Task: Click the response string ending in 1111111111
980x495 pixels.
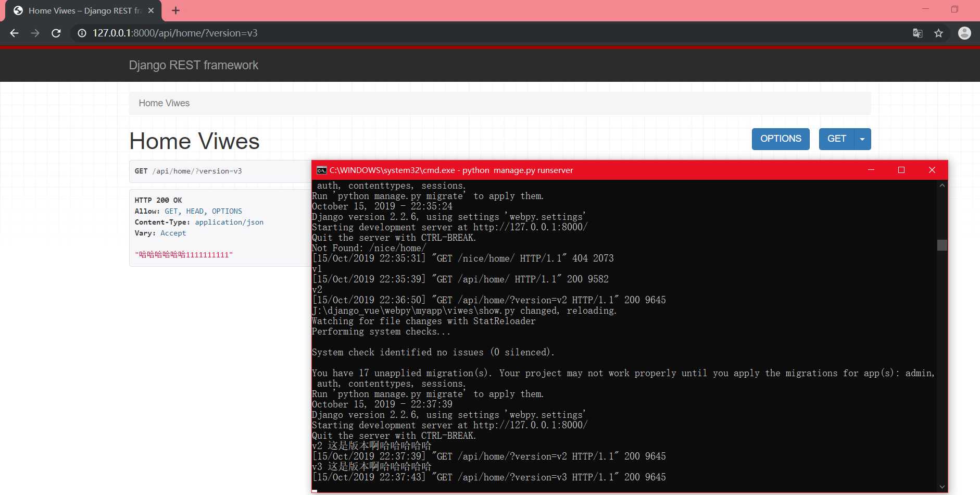Action: (184, 255)
